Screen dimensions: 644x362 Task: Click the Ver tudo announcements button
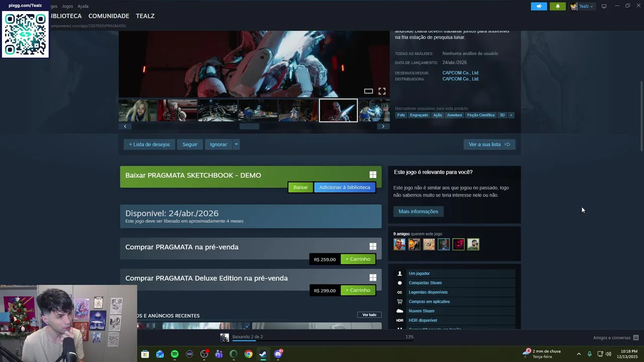[369, 315]
